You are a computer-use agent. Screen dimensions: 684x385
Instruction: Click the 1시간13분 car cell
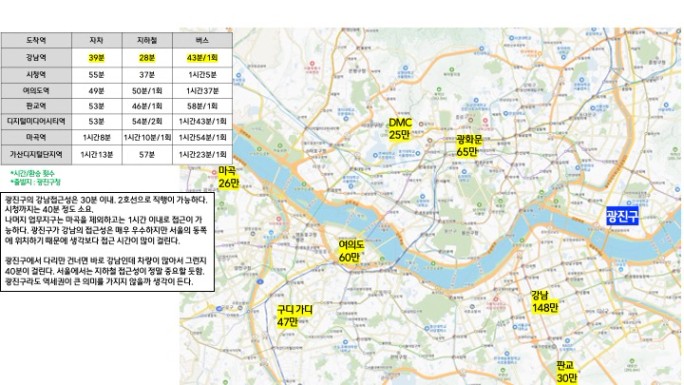96,154
